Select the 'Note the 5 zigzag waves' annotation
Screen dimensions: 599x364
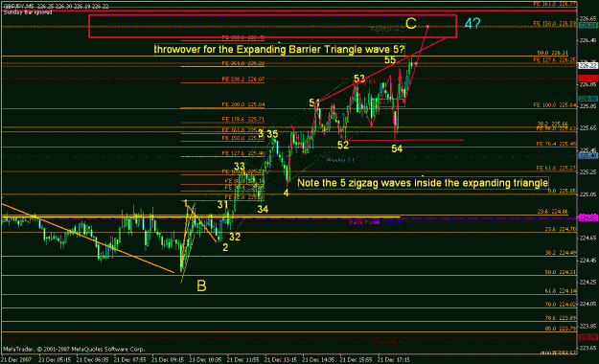click(x=423, y=183)
